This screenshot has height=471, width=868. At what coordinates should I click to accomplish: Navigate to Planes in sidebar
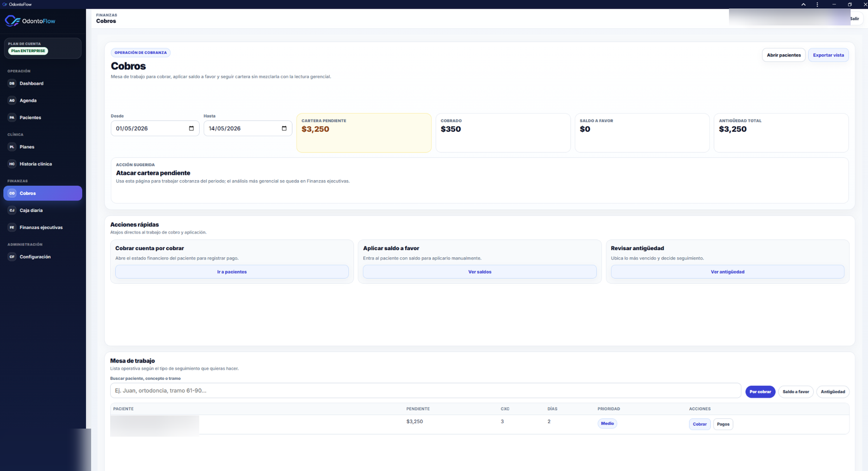43,147
